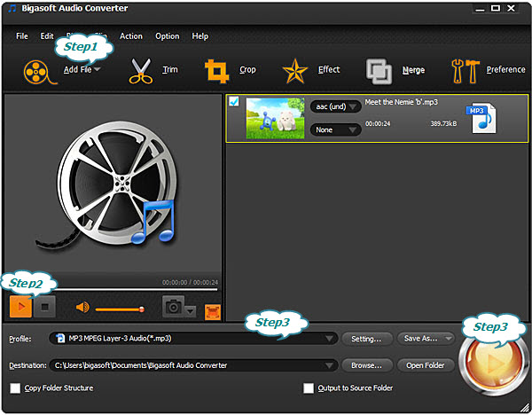Uncheck the Meet the Nemie file checkbox
The height and width of the screenshot is (415, 532).
[234, 101]
